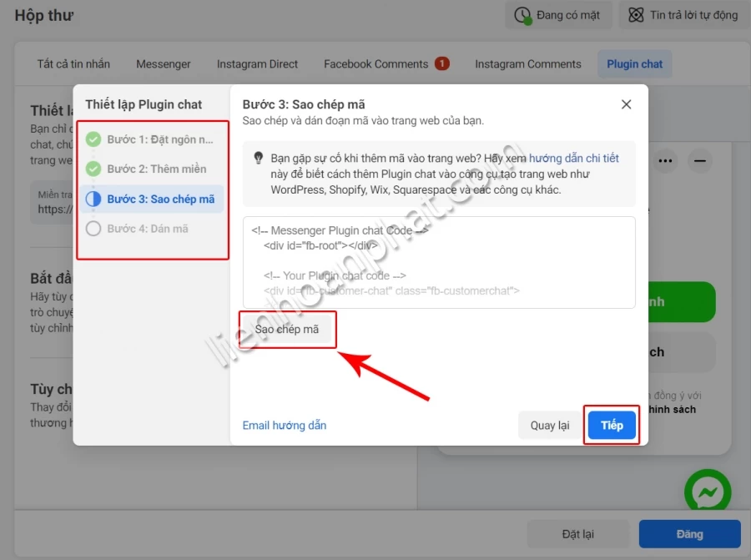Click the green Messenger chat bubble icon

click(x=708, y=492)
